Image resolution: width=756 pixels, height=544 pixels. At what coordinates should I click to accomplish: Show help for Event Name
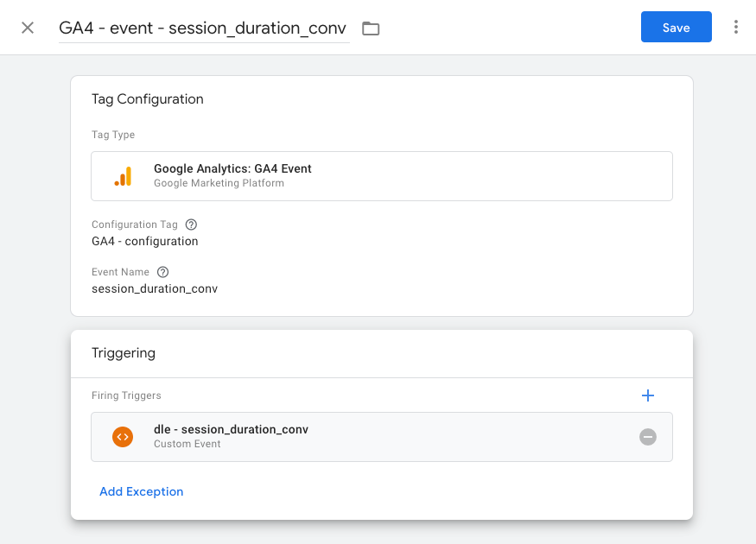click(x=163, y=272)
